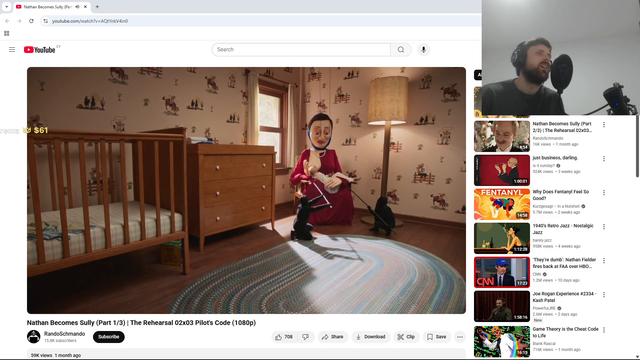
Task: Open 'Game Theory is the Cheat Code' title
Action: (x=565, y=332)
